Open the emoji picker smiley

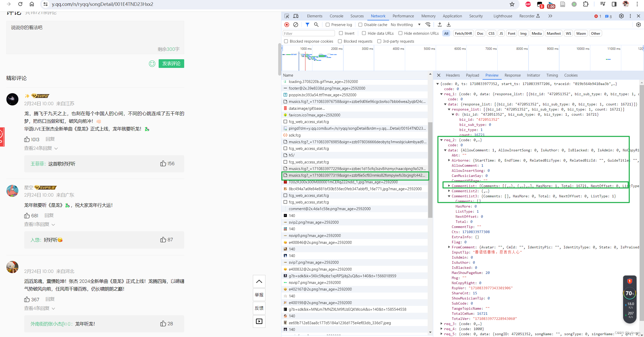(x=152, y=64)
